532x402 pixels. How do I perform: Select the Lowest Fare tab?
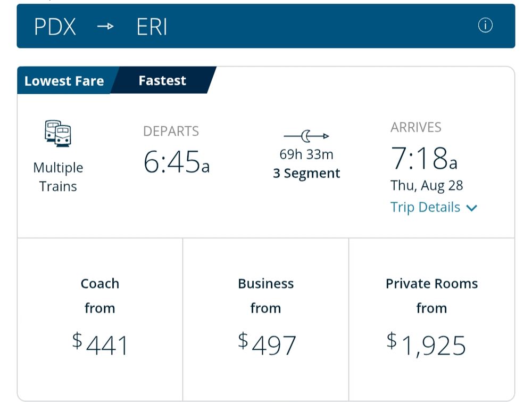click(x=64, y=81)
